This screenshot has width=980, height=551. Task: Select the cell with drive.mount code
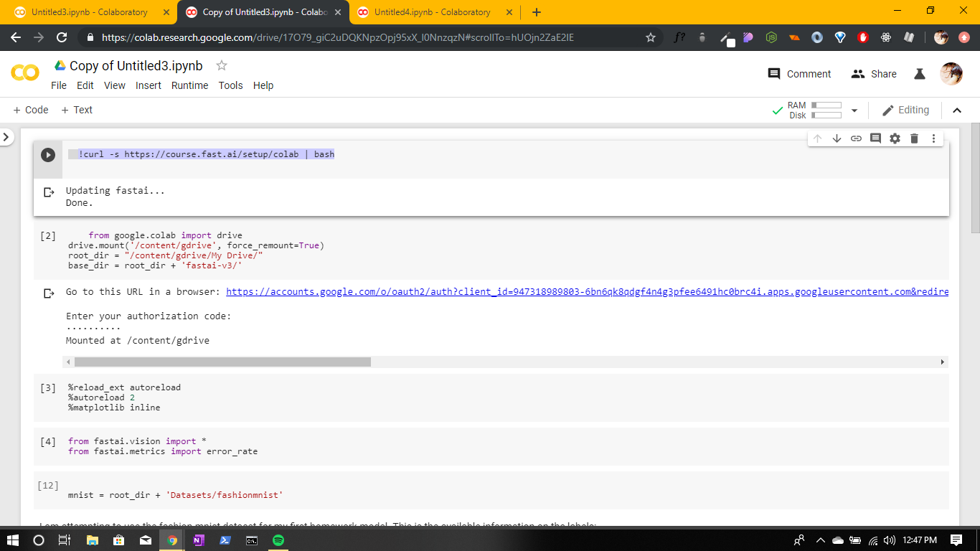491,250
